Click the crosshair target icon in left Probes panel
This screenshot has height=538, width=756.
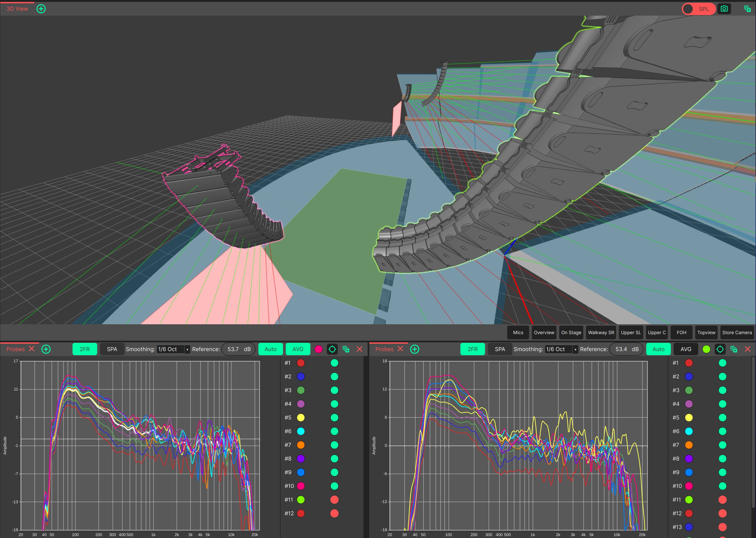point(332,349)
